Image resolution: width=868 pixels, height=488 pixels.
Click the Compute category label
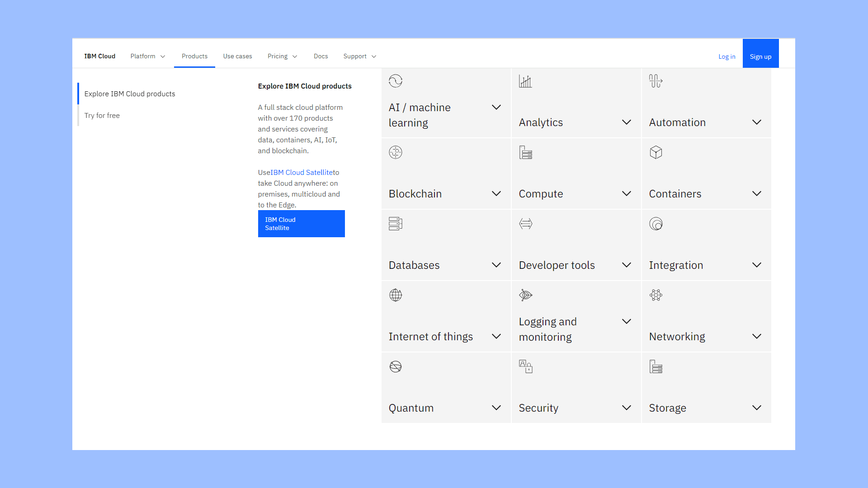point(541,194)
